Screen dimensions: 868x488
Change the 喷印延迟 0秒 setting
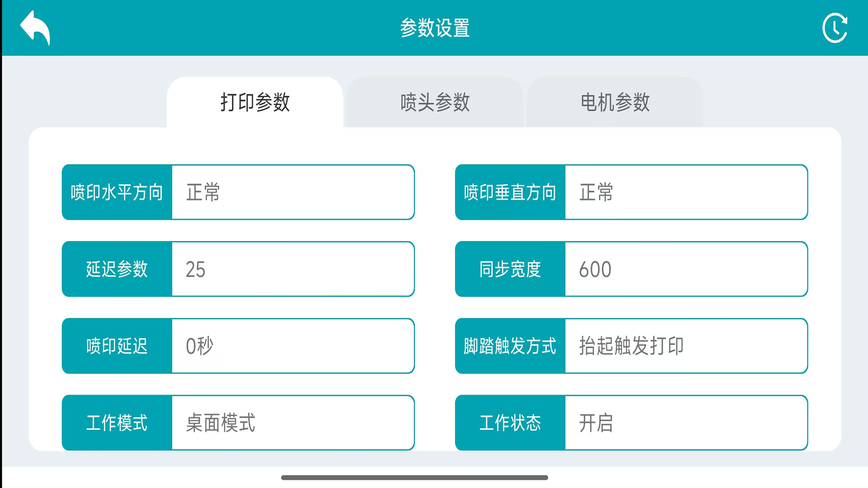pyautogui.click(x=293, y=346)
